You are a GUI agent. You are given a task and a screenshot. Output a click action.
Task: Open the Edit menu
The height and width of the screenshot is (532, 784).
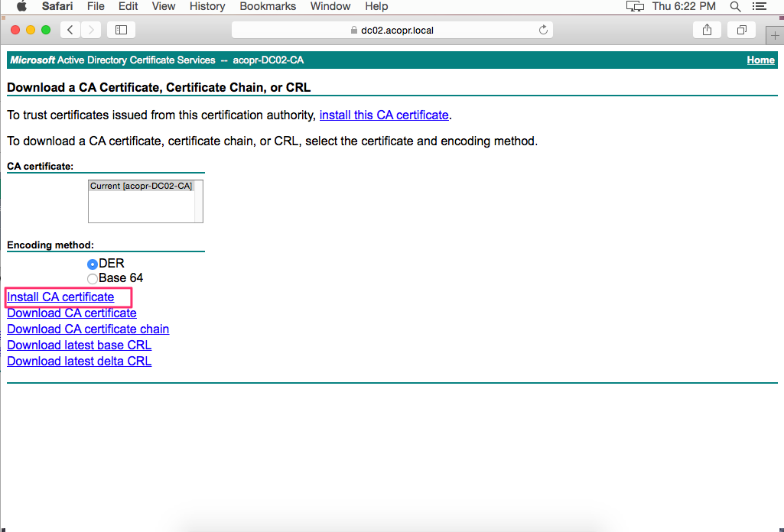(128, 6)
